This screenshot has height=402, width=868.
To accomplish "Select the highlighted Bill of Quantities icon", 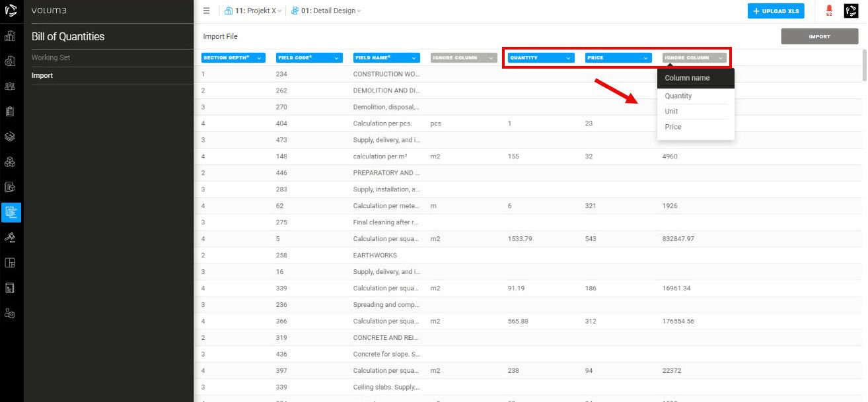I will pos(11,212).
